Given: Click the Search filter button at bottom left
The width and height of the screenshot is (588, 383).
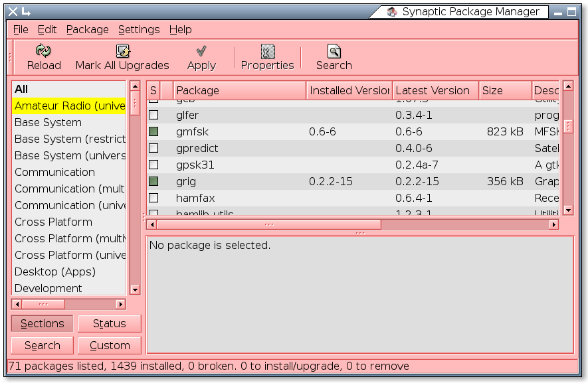Looking at the screenshot, I should click(x=43, y=345).
